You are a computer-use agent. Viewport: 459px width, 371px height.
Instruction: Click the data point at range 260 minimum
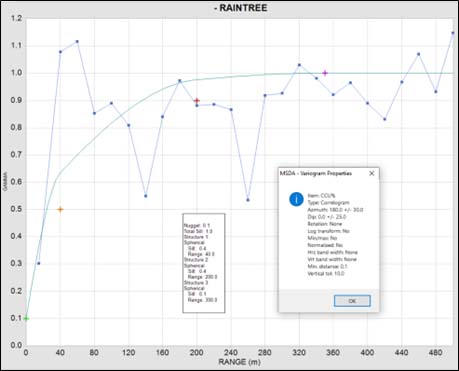[248, 200]
